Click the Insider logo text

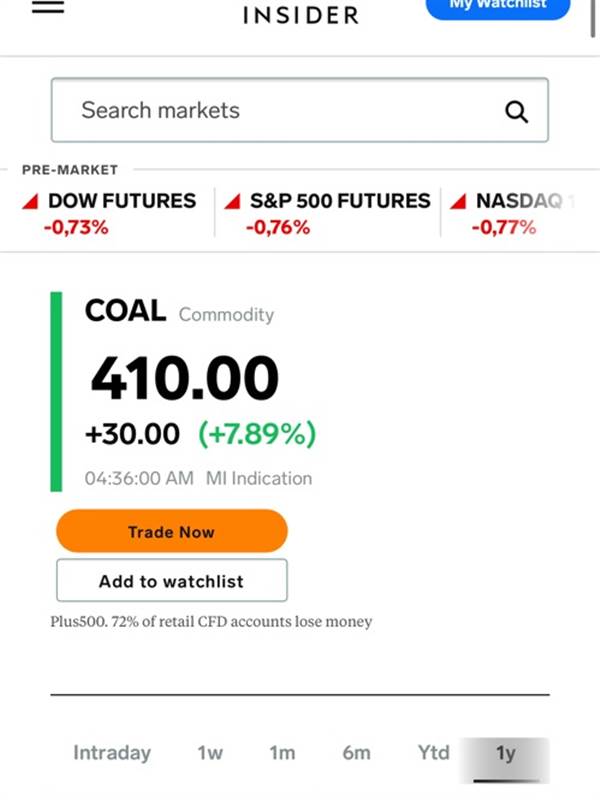coord(300,15)
